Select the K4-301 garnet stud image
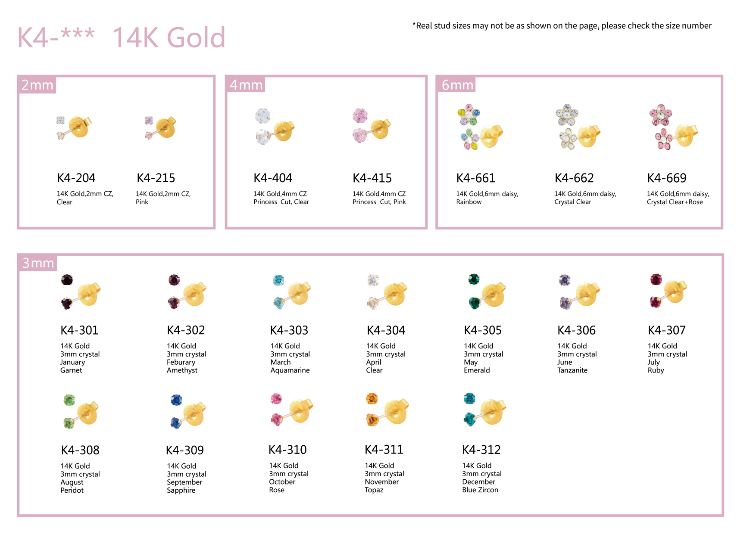756x534 pixels. (81, 292)
